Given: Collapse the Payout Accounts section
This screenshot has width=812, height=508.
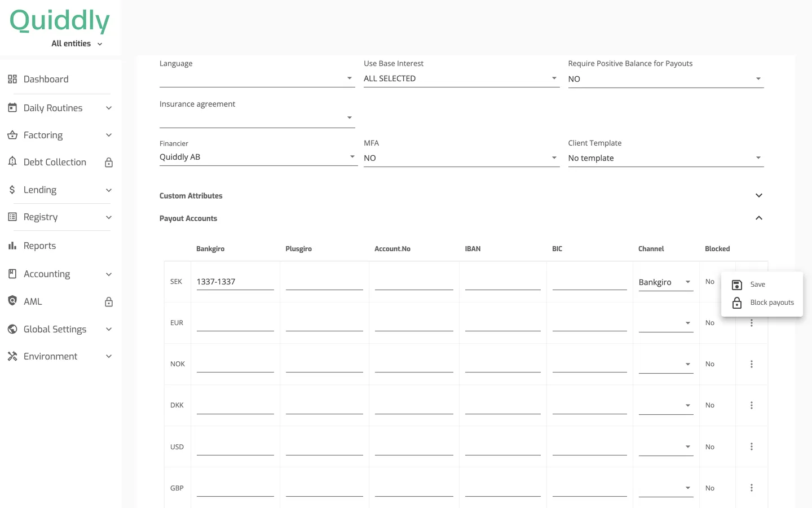Looking at the screenshot, I should [x=759, y=218].
